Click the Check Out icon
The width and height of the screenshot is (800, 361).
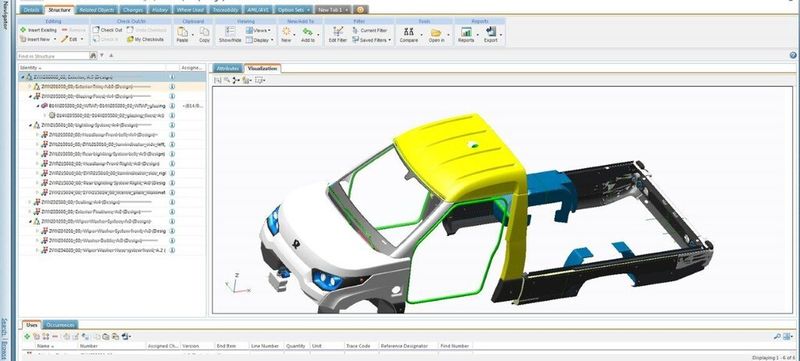pyautogui.click(x=96, y=30)
